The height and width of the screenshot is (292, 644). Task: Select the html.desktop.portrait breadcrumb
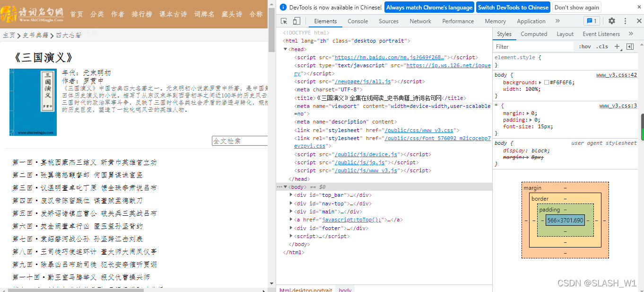(x=305, y=289)
